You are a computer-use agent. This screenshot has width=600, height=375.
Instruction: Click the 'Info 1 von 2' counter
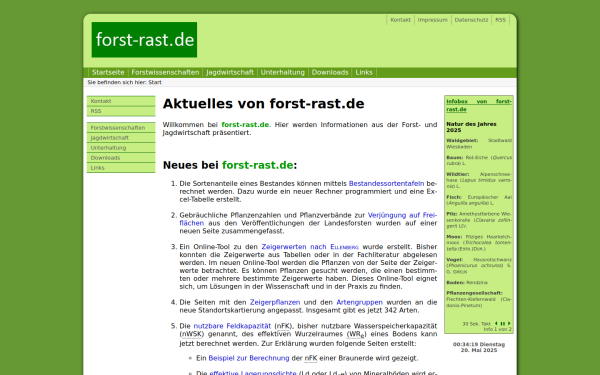pos(497,329)
